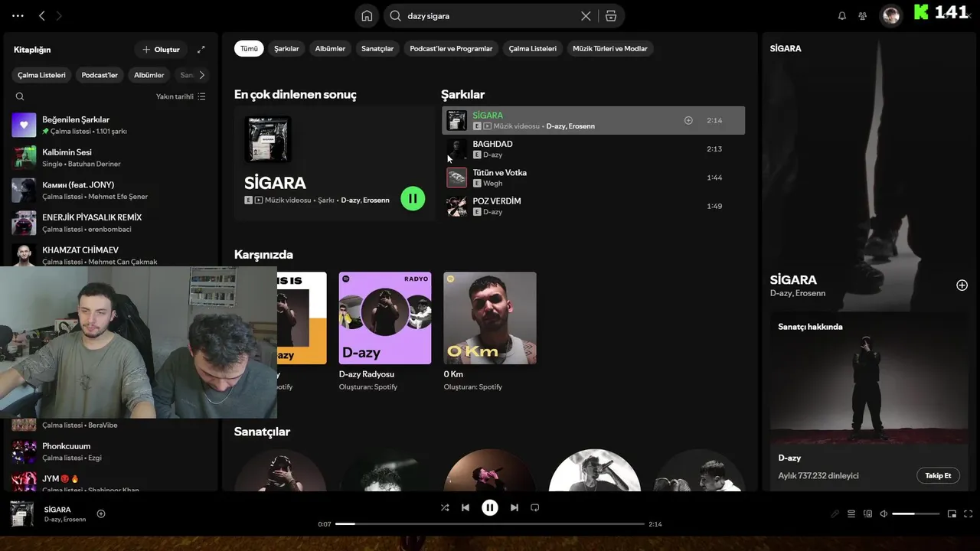Toggle shuffle playback

pos(445,507)
